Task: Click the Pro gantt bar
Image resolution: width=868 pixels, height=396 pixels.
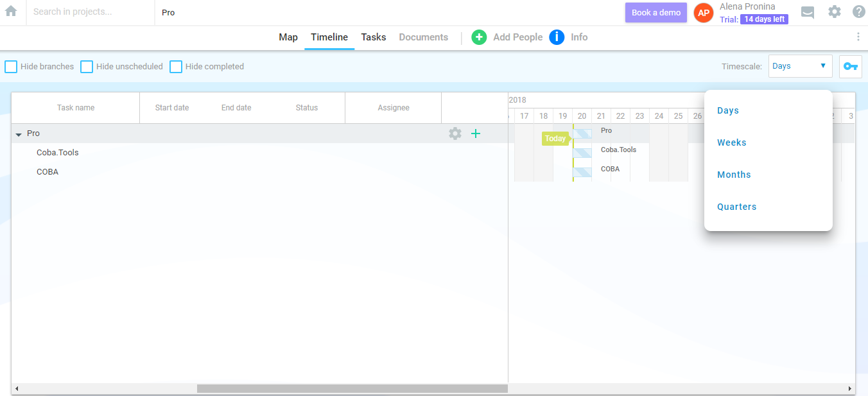Action: tap(582, 133)
